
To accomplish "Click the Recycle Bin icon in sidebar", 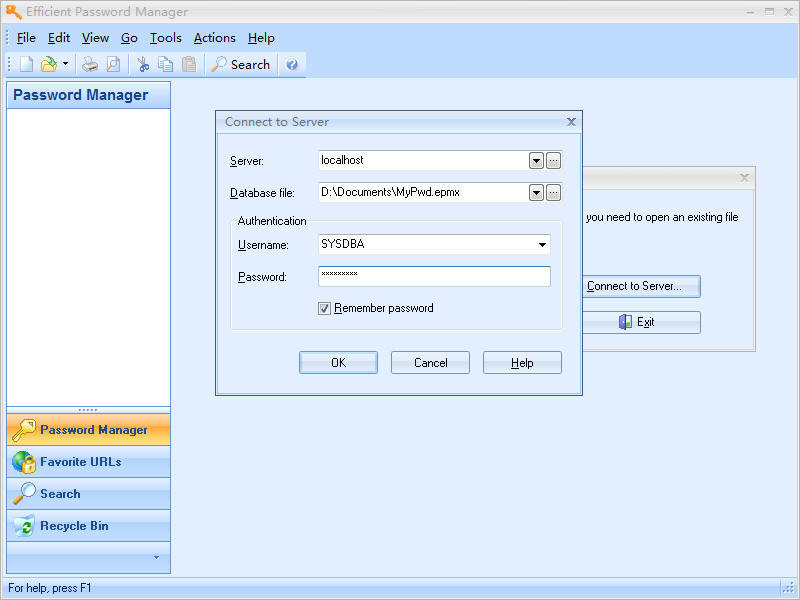I will (x=23, y=526).
